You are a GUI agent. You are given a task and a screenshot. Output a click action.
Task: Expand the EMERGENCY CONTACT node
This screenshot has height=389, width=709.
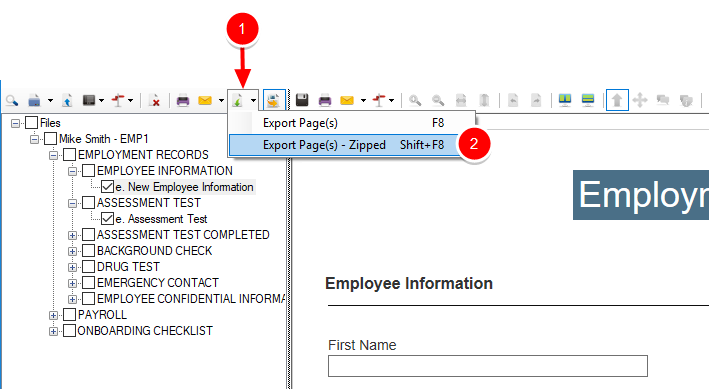tap(72, 284)
